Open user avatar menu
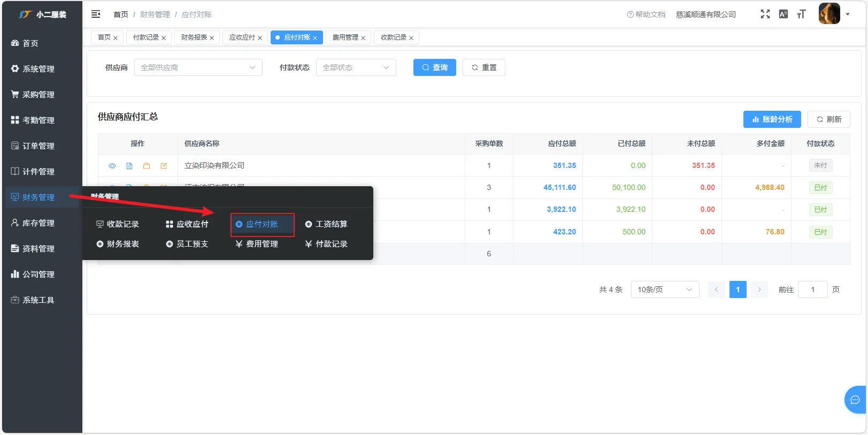 tap(829, 14)
